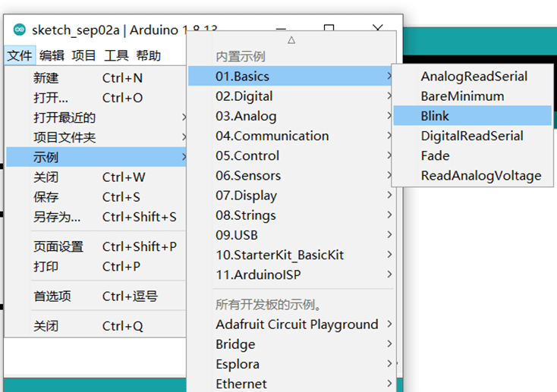Open the 工具 menu
The width and height of the screenshot is (557, 392).
tap(116, 56)
